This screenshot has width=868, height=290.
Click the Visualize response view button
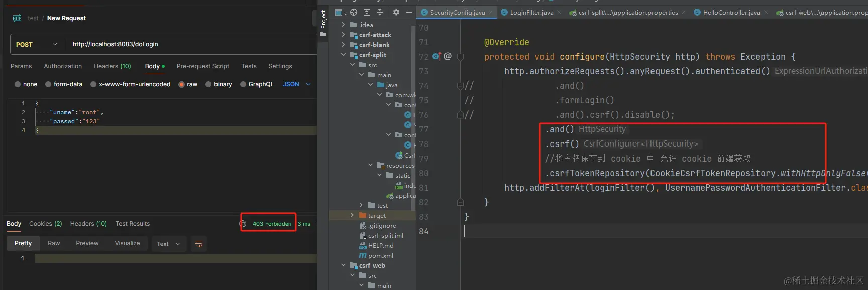[128, 243]
